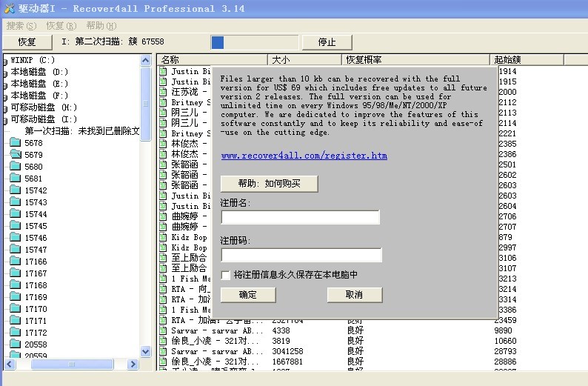This screenshot has width=588, height=386.
Task: Click file icon of 徐良_小凌 3819 row
Action: click(163, 341)
